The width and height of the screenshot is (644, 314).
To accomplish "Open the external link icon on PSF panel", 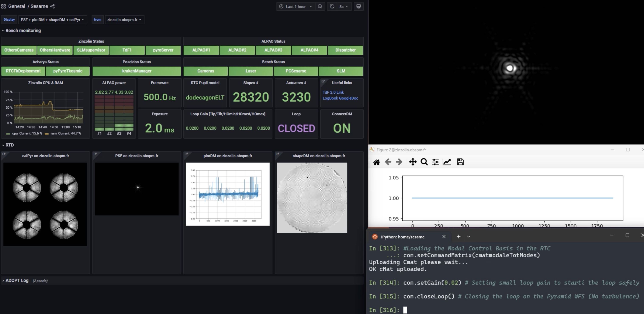I will [95, 154].
